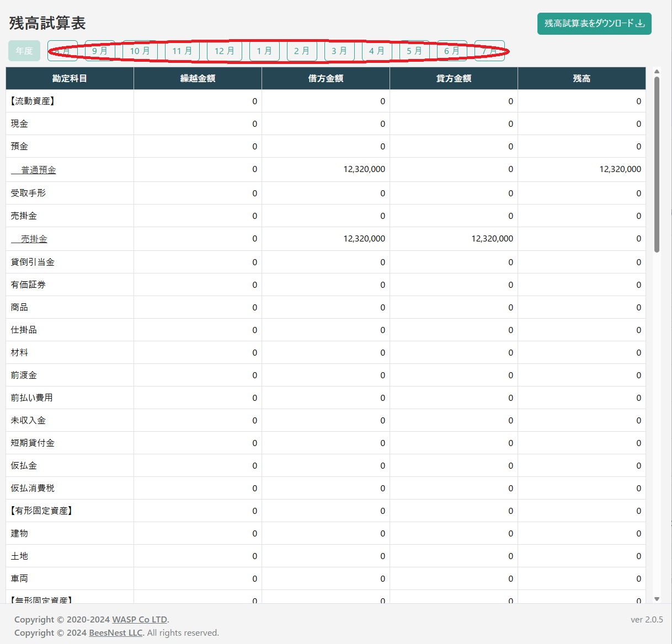Screen dimensions: 672x644
Task: Switch to the 9月 month tab
Action: tap(100, 51)
